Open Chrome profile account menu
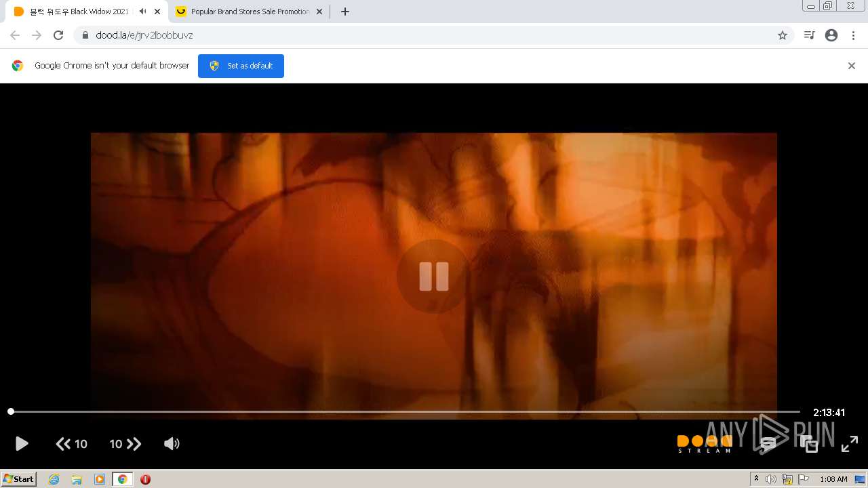868x488 pixels. [831, 35]
